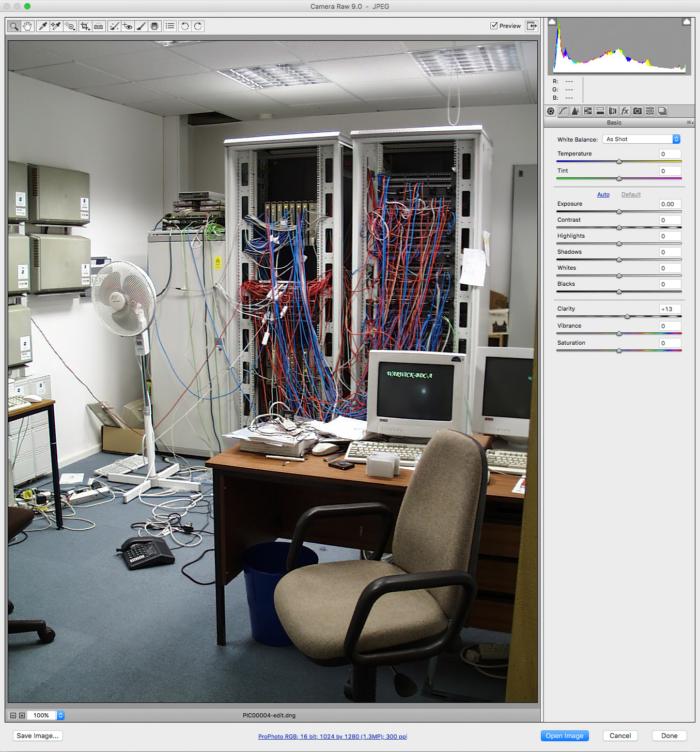Open the Split Toning tab

600,111
